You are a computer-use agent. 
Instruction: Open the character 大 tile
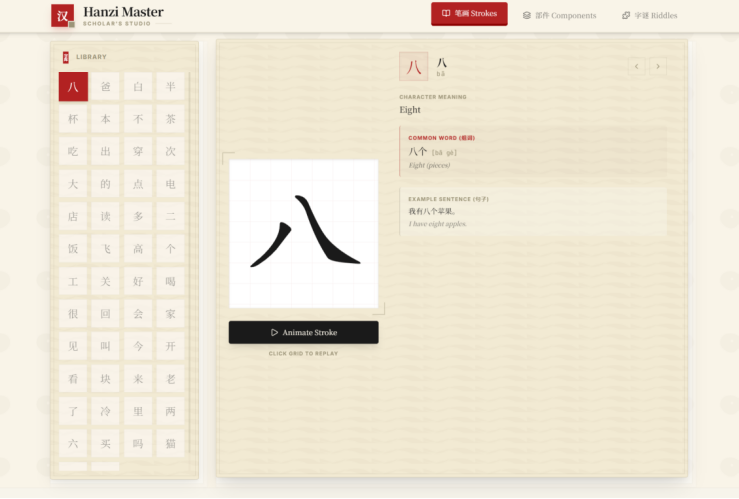pyautogui.click(x=73, y=184)
